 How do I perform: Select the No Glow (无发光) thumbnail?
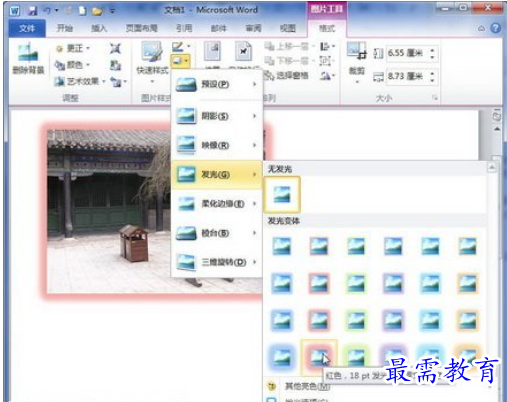tap(282, 195)
